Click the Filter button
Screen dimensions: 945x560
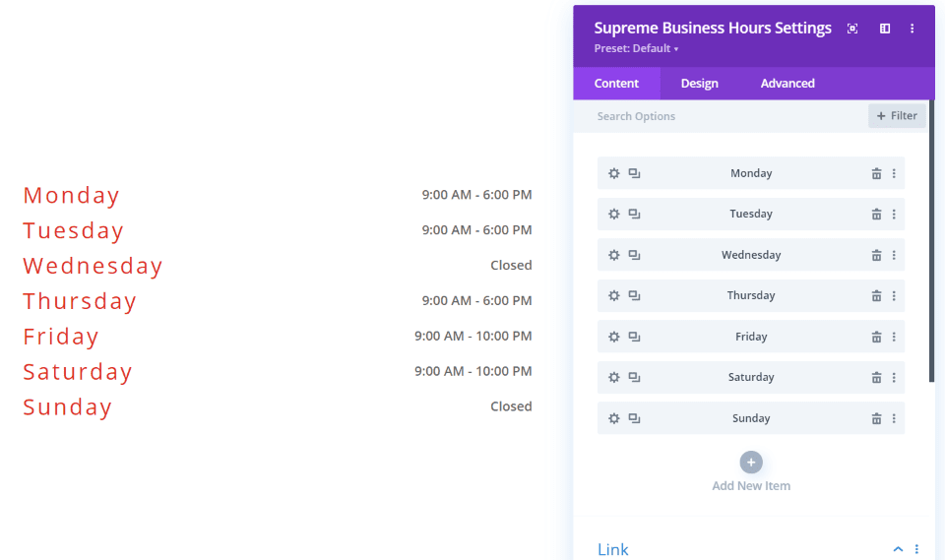[897, 116]
